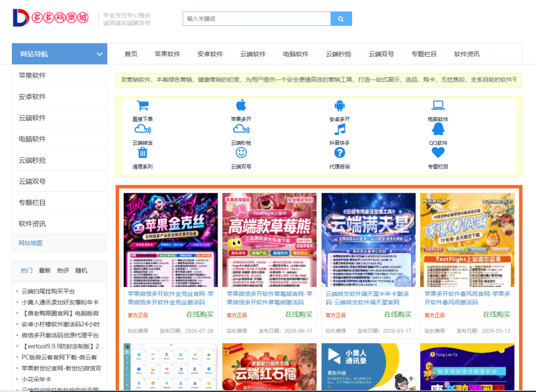Open the QQ软件 penguin icon
Image resolution: width=536 pixels, height=392 pixels.
(x=438, y=129)
